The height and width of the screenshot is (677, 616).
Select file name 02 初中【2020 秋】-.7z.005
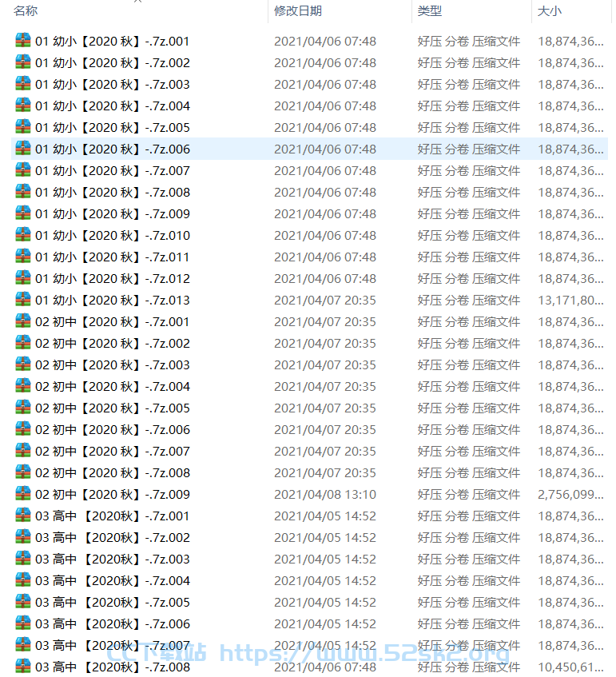pos(112,408)
